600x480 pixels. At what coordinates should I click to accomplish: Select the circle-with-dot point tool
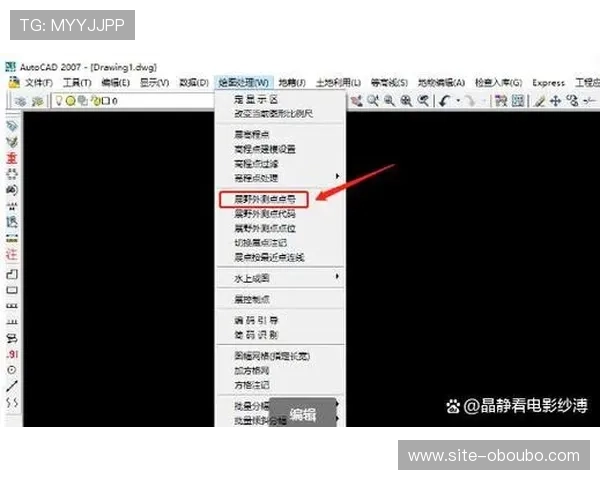coord(12,370)
